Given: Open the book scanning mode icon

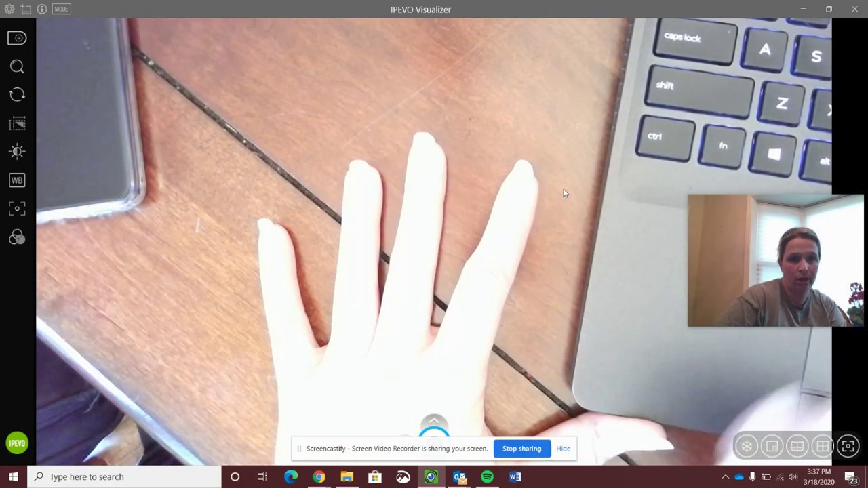Looking at the screenshot, I should 797,446.
